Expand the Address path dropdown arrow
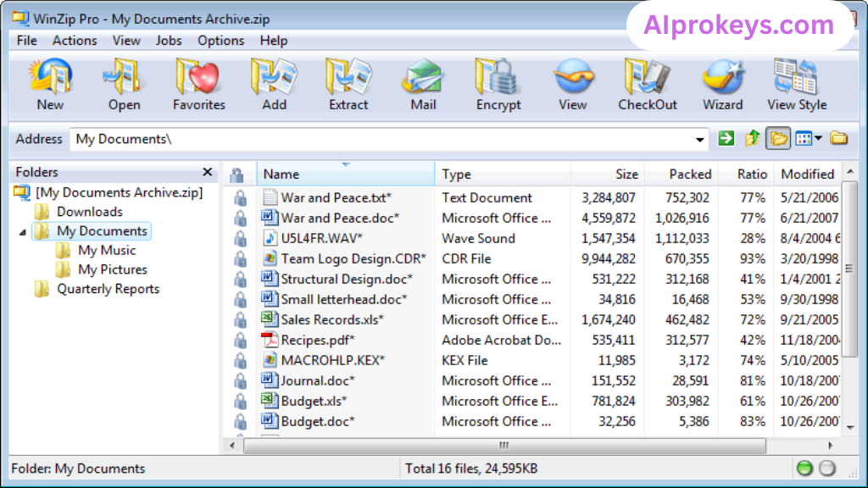The width and height of the screenshot is (868, 488). pos(699,140)
